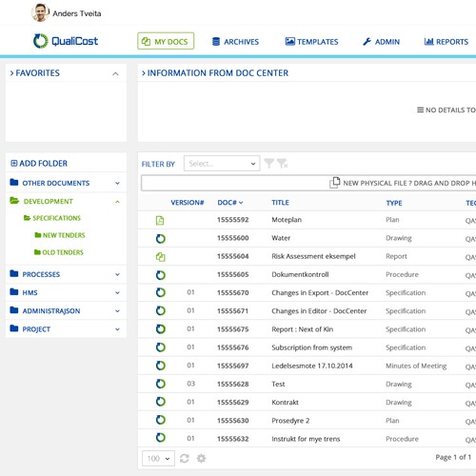Screen dimensions: 476x476
Task: Click the copy icon on Risk Assessment row
Action: (161, 257)
